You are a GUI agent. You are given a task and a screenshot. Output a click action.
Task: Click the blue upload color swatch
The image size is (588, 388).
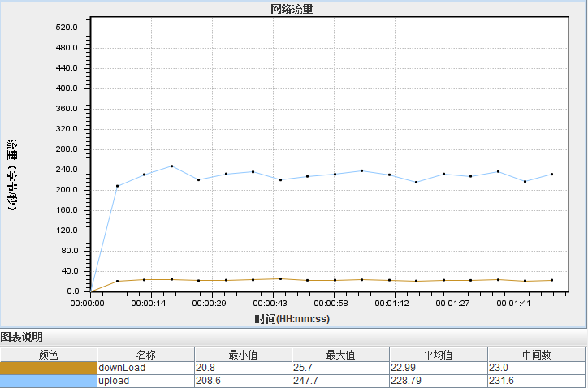coord(49,381)
